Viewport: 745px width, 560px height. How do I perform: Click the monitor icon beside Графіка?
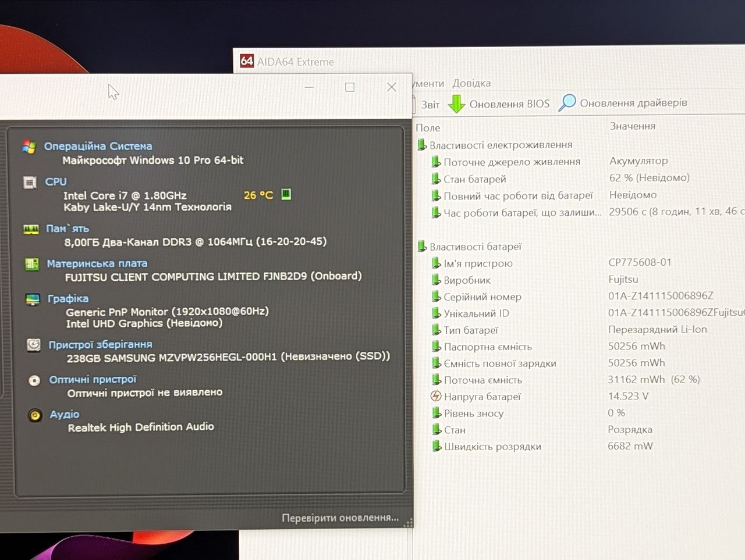[x=33, y=299]
